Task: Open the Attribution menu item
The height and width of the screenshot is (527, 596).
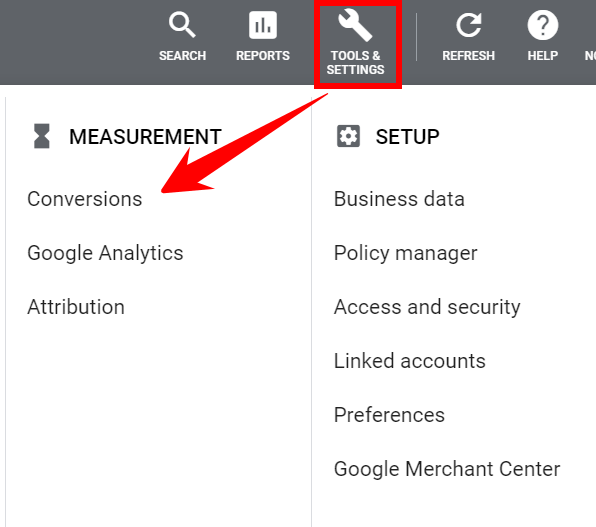Action: pos(76,307)
